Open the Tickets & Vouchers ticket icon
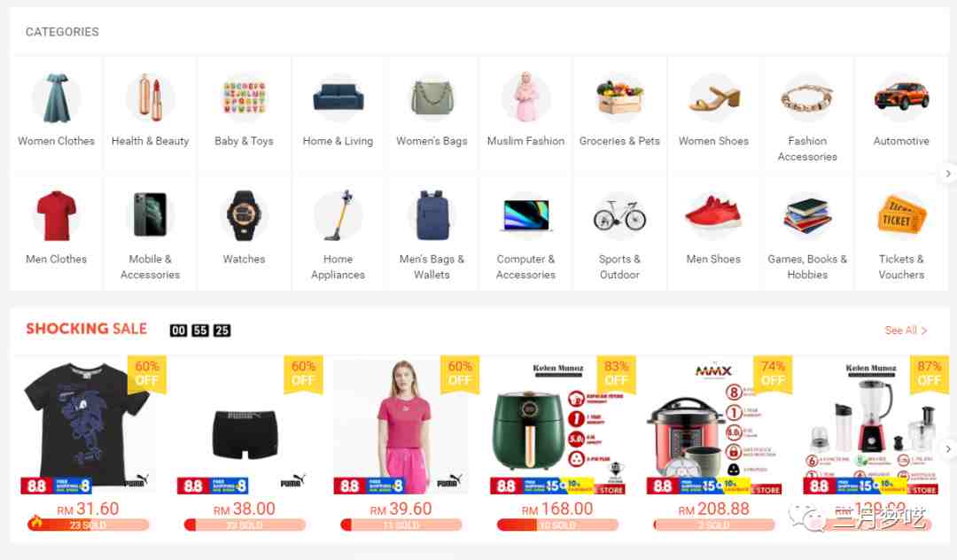 point(901,215)
